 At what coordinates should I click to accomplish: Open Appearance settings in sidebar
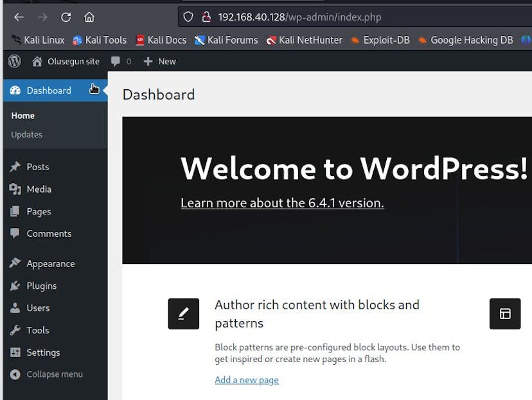[x=50, y=264]
